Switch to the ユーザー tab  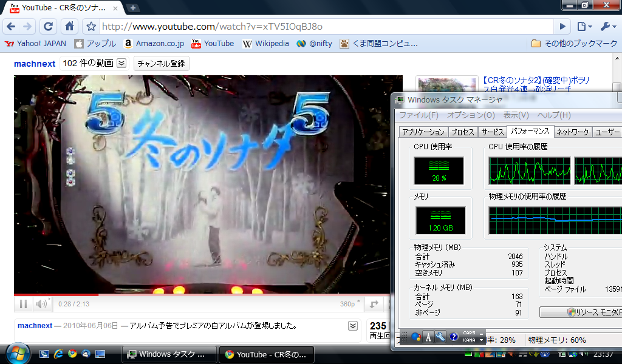tap(607, 132)
